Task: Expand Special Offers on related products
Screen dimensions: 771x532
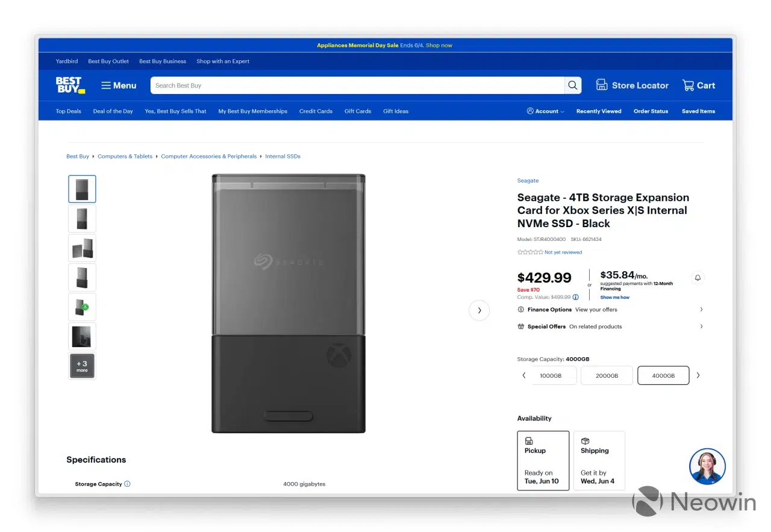Action: (610, 327)
